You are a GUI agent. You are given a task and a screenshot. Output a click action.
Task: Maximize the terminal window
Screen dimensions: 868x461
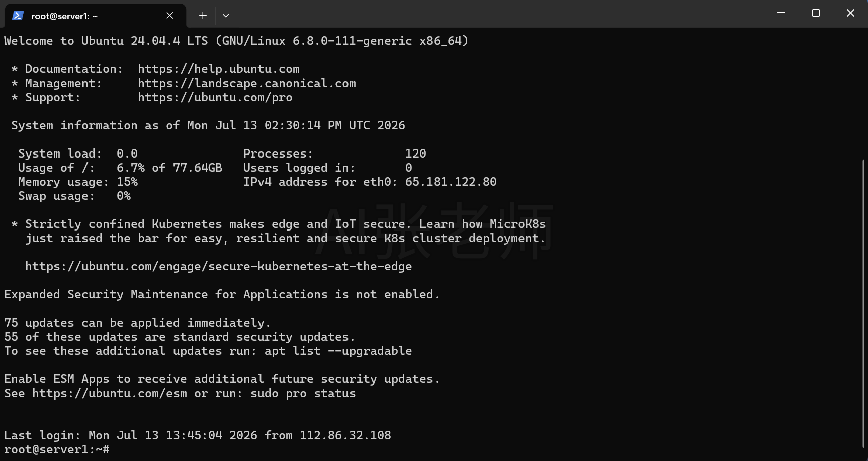click(x=816, y=13)
